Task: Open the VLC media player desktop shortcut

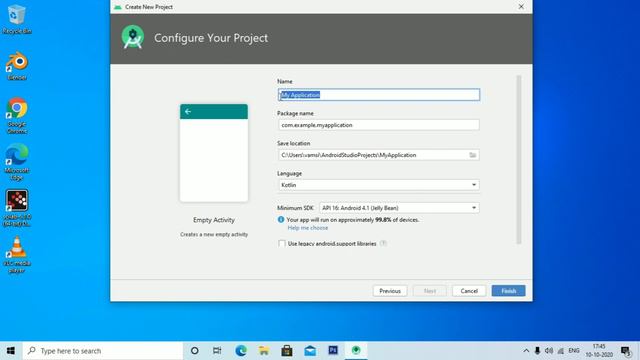Action: 16,254
